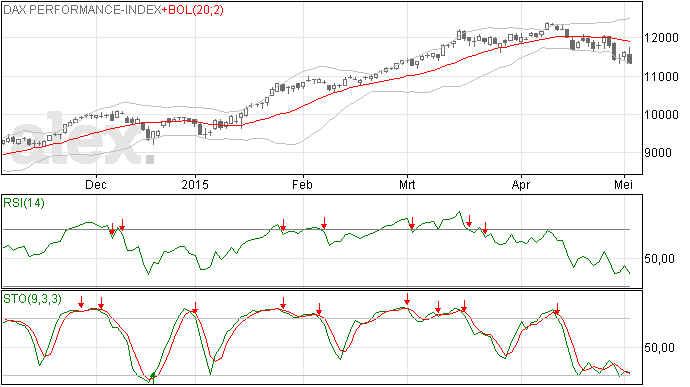Click the 12000 price axis label
This screenshot has width=690, height=387.
click(x=661, y=38)
